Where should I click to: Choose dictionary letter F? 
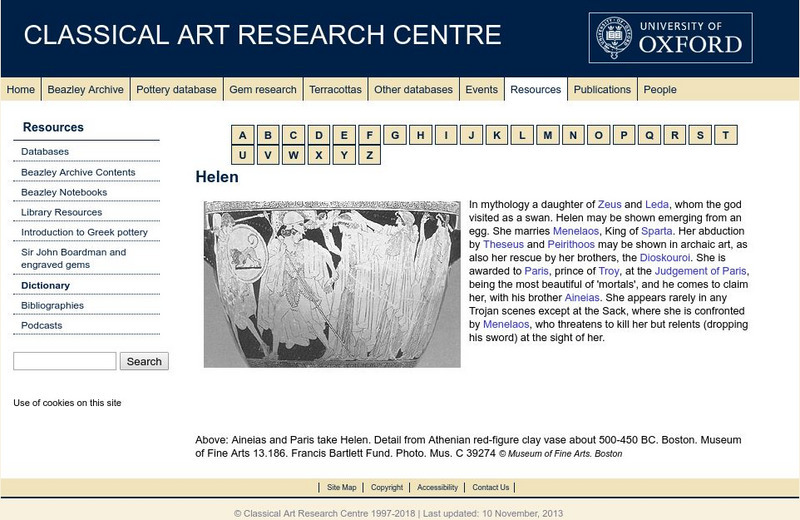369,135
